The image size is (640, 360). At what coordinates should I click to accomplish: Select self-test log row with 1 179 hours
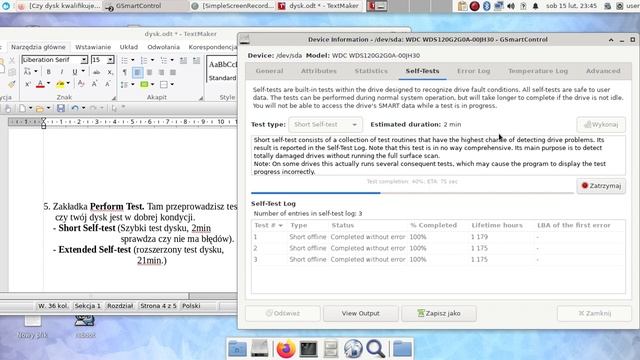click(x=438, y=237)
